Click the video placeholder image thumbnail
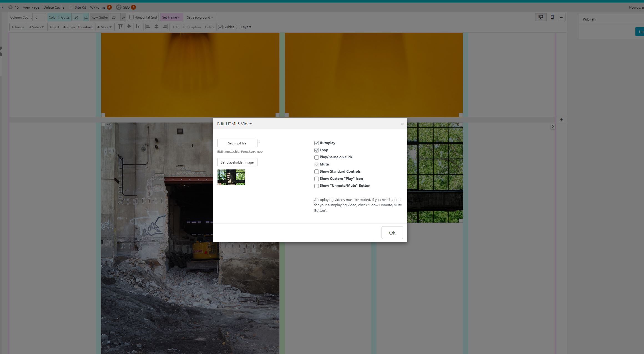The image size is (644, 354). coord(231,177)
